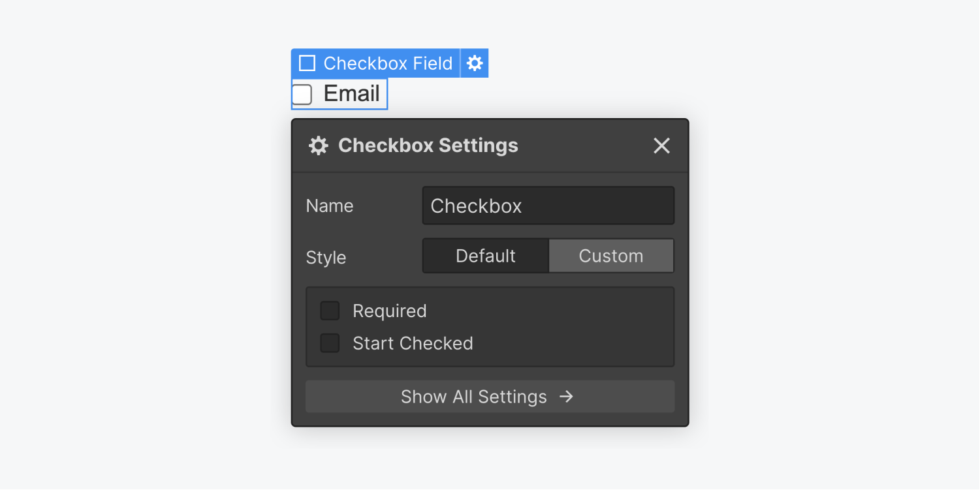The height and width of the screenshot is (490, 980).
Task: Tick the Email checkbox on canvas
Action: point(302,95)
